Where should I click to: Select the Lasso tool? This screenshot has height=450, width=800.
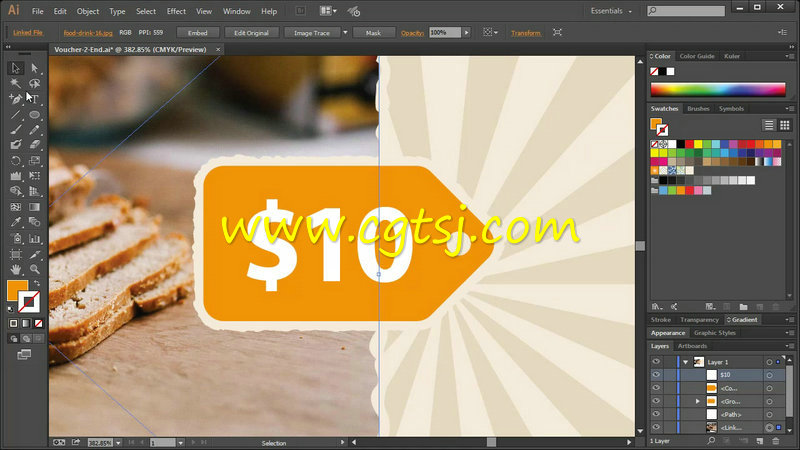(34, 83)
